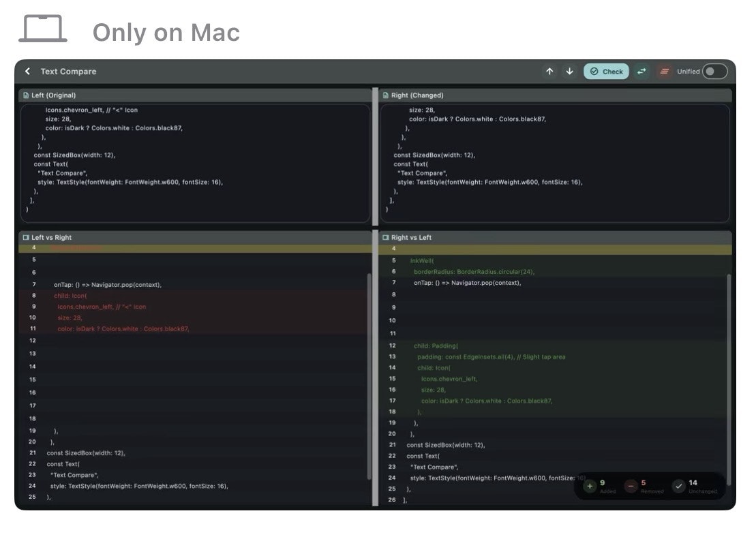This screenshot has width=756, height=539.
Task: Toggle the Unified view switch
Action: click(x=714, y=72)
